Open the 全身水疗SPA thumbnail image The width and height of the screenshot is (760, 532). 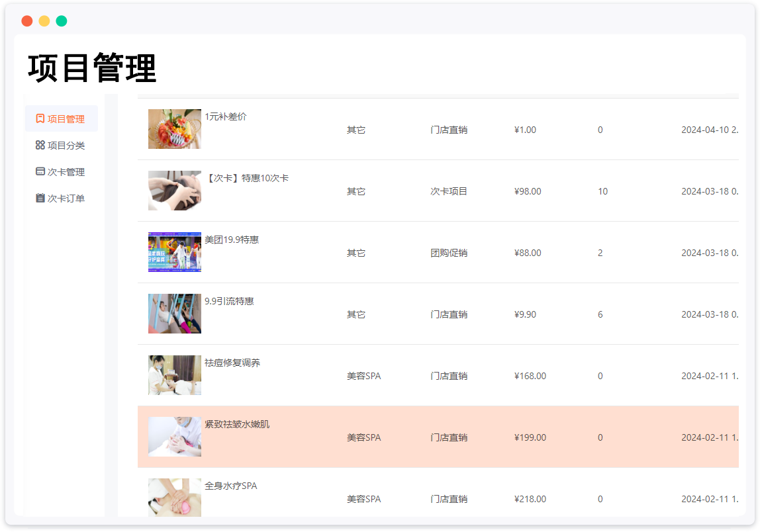point(175,497)
